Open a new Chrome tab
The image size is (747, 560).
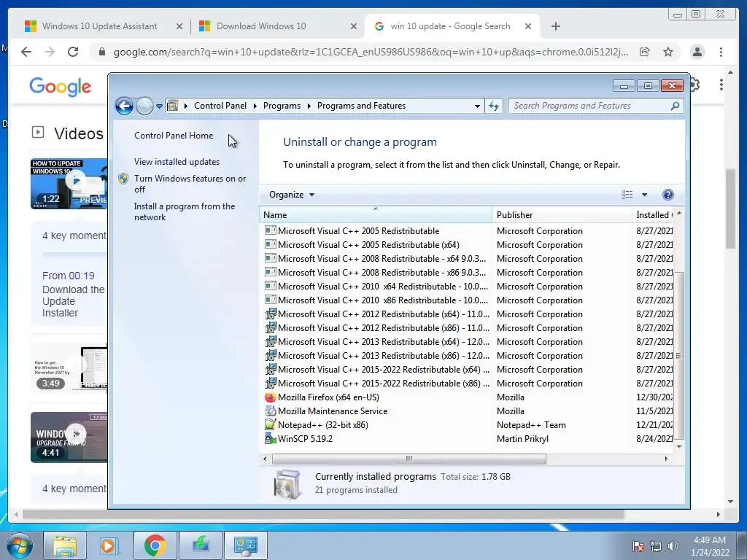(555, 26)
